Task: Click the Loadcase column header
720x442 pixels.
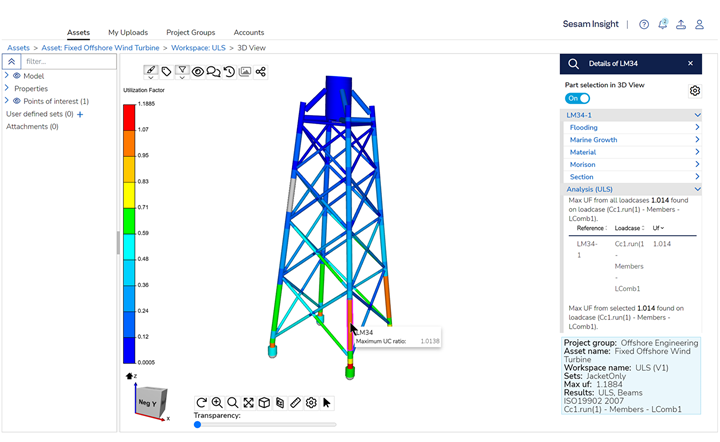Action: [x=629, y=228]
